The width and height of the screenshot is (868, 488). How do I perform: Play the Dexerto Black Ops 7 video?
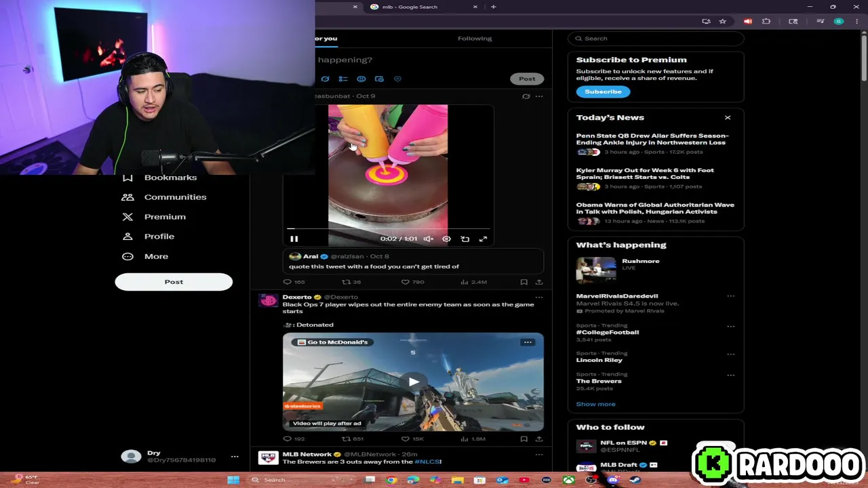(413, 382)
